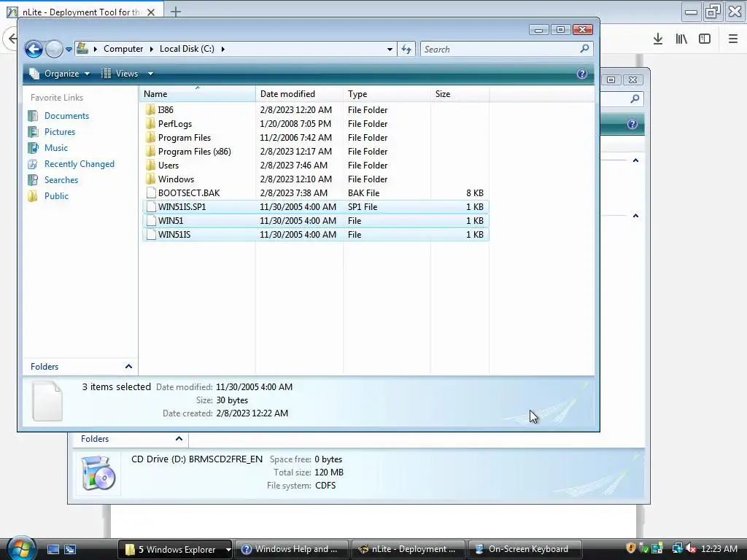Image resolution: width=747 pixels, height=560 pixels.
Task: Open the browser hamburger menu
Action: click(x=733, y=39)
